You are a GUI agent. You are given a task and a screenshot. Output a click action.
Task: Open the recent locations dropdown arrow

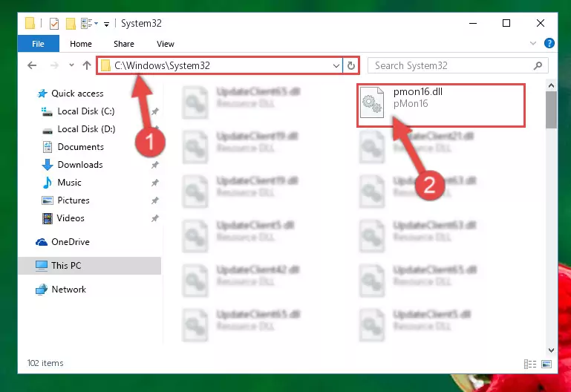71,65
